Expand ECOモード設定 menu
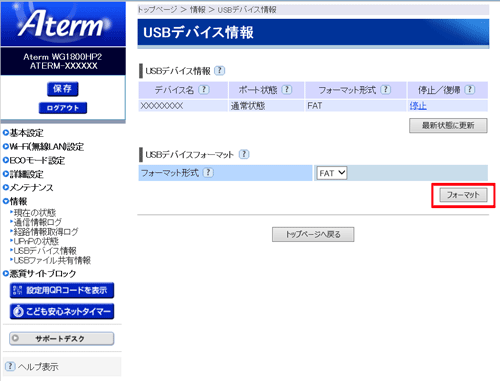The image size is (500, 381). (34, 160)
